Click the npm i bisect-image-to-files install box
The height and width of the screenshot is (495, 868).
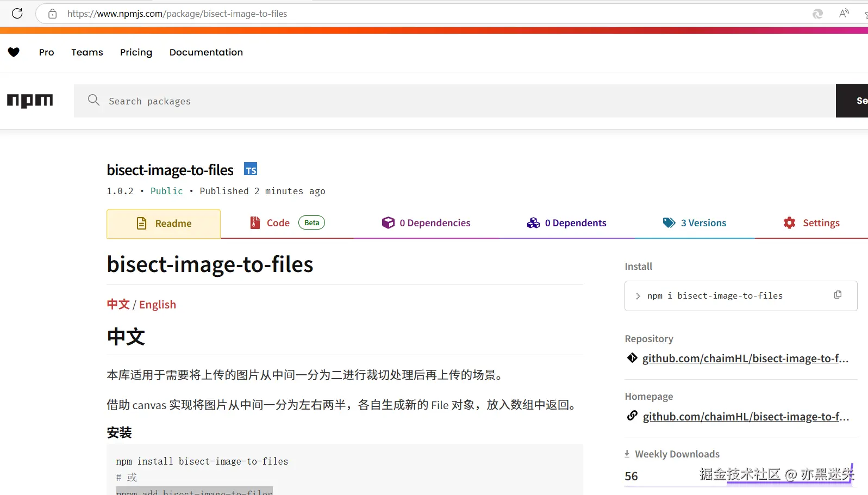click(x=741, y=296)
